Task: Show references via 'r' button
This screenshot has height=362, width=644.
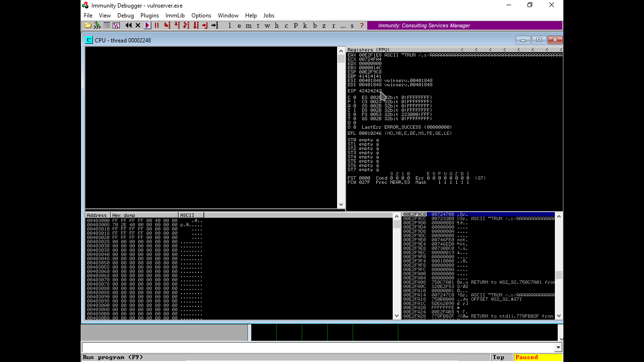Action: point(334,25)
